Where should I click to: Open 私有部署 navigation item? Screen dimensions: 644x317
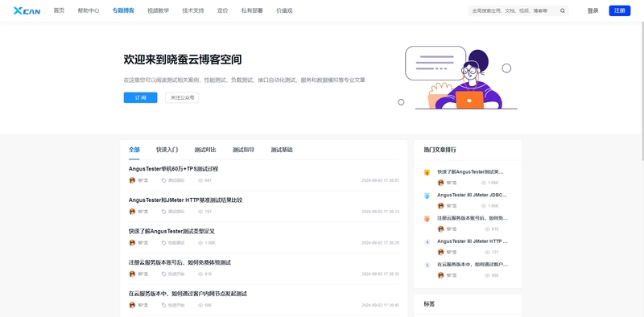(x=252, y=10)
